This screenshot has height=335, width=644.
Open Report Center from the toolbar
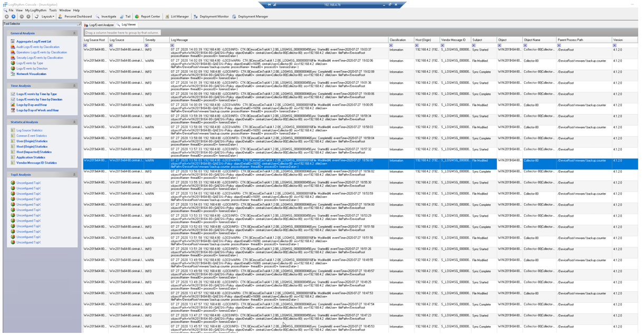(148, 16)
